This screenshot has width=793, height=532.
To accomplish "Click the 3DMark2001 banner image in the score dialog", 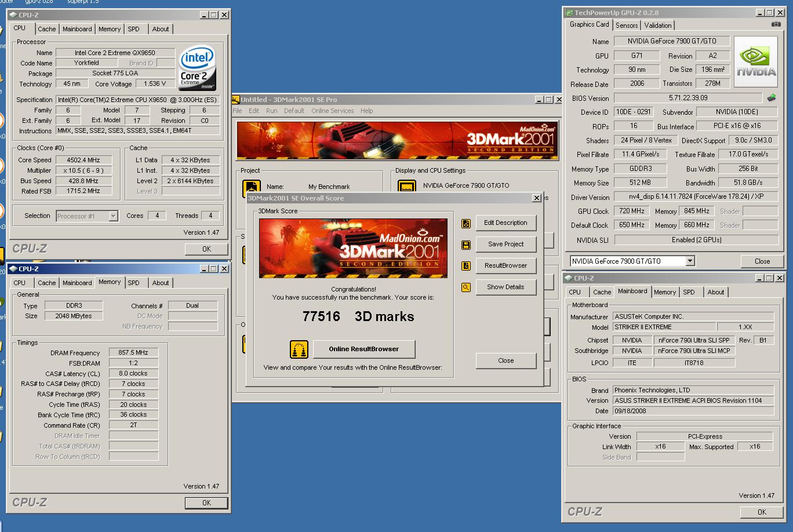I will tap(353, 248).
